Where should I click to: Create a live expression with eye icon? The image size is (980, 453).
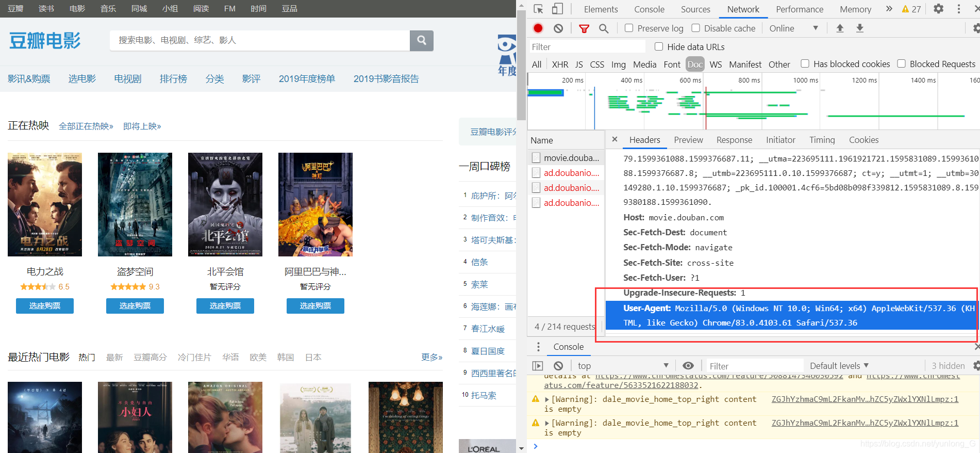[688, 366]
